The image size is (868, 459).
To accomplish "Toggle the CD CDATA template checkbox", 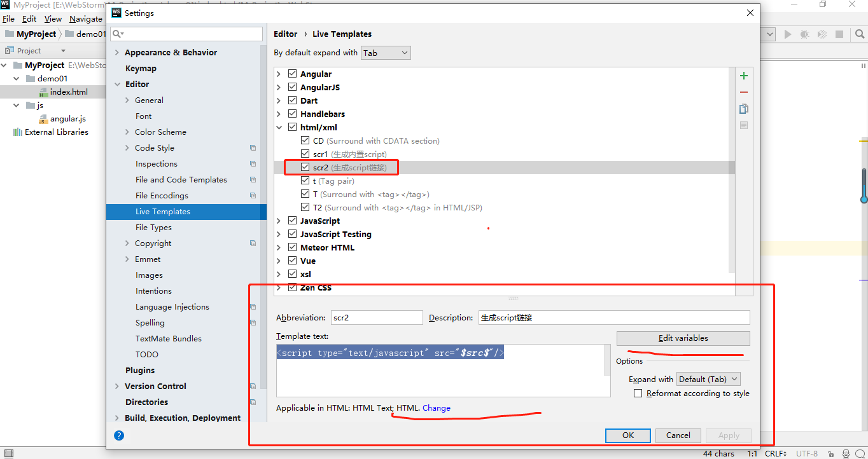I will (x=305, y=141).
